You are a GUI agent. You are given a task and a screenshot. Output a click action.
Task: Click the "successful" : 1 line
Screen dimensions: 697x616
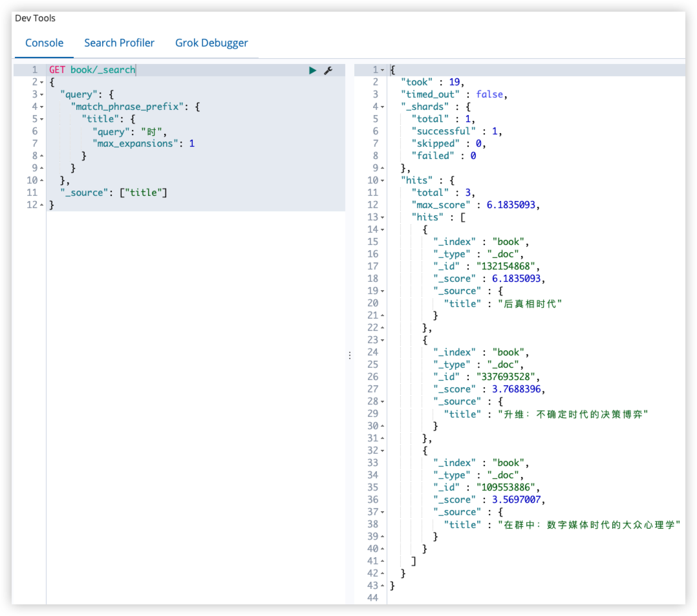pyautogui.click(x=456, y=131)
